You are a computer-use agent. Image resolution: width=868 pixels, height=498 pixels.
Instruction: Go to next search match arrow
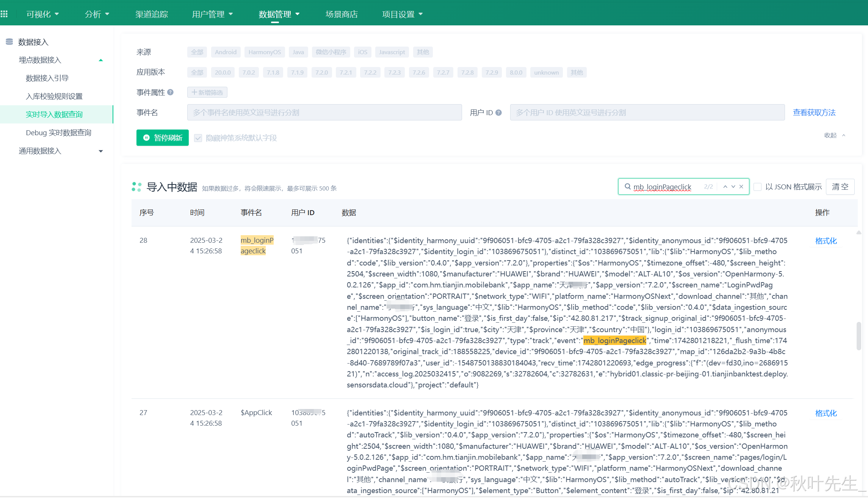point(733,187)
